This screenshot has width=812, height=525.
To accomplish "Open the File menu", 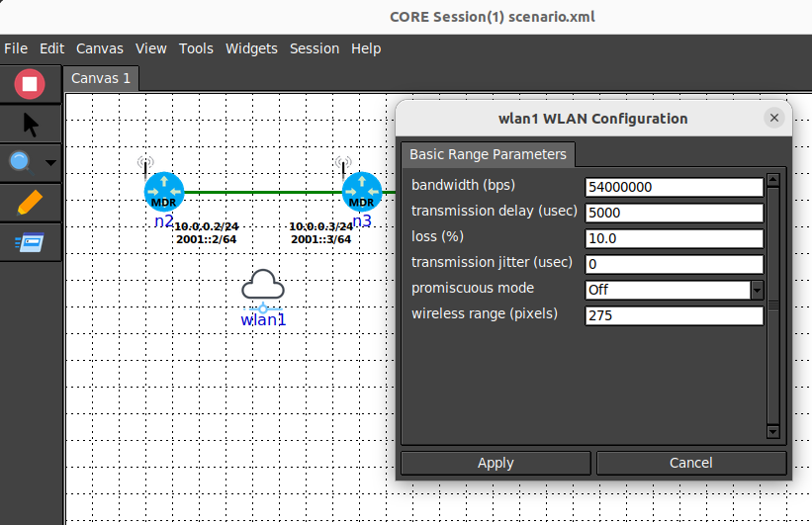I will [x=16, y=48].
